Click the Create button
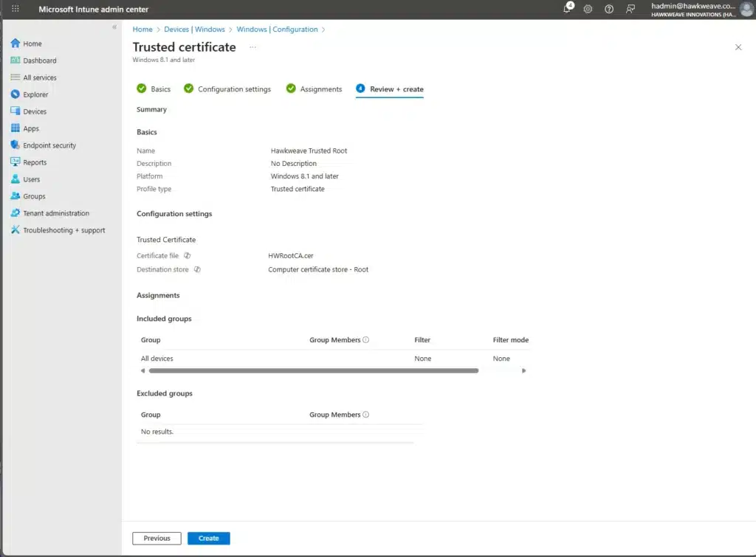Viewport: 756px width, 557px height. [208, 539]
